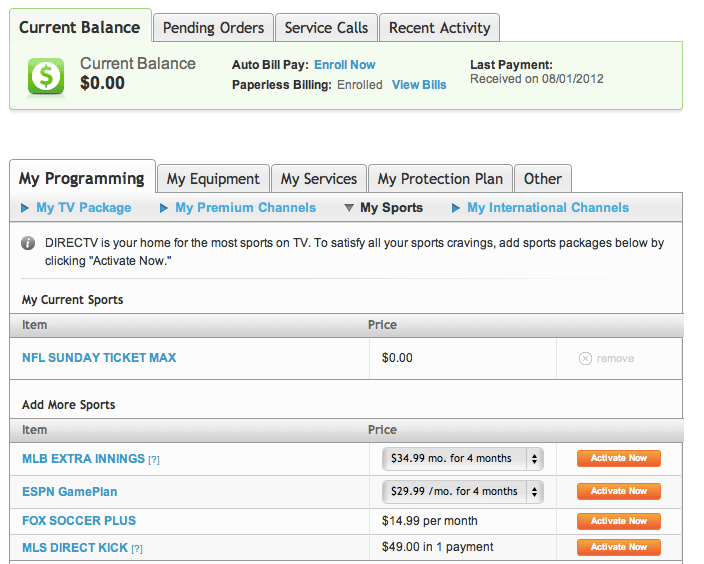This screenshot has height=564, width=704.
Task: Open the MLS Direct Kick [?] help icon
Action: pos(137,549)
